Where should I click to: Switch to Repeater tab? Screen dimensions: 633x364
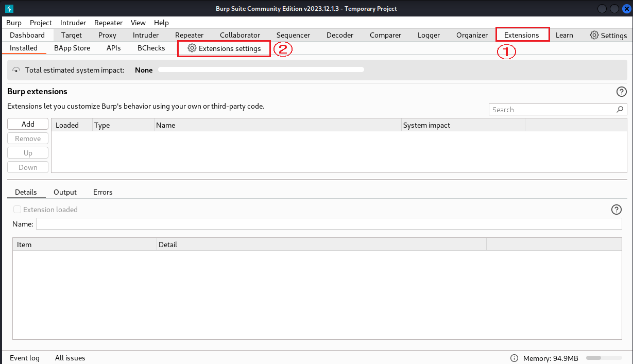[x=189, y=35]
